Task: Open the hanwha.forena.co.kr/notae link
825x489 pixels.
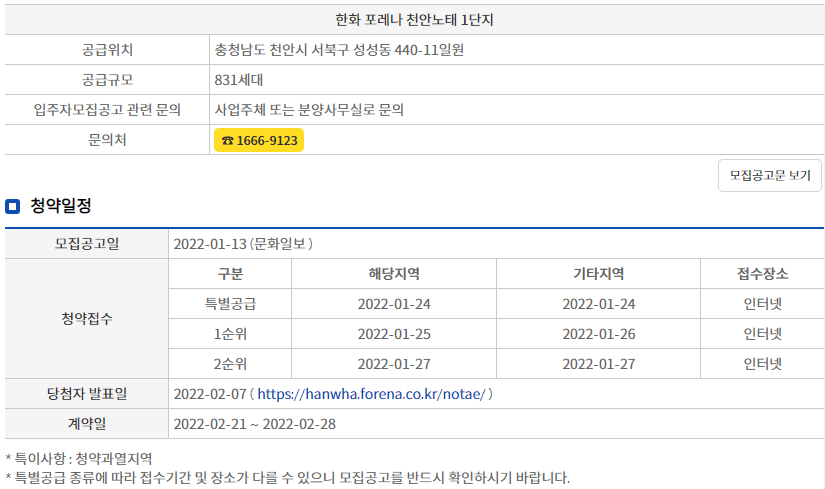Action: click(371, 394)
